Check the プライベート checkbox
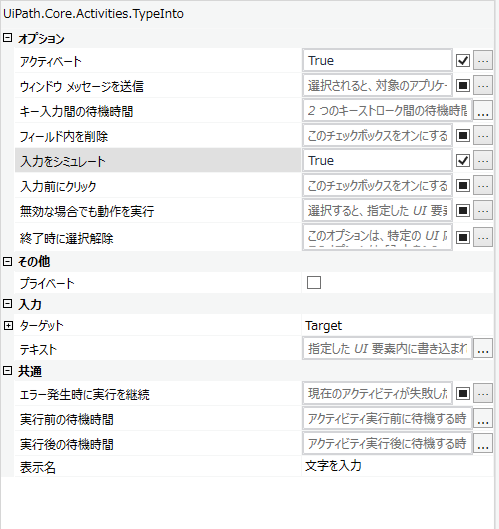Screen dimensions: 499x529 pyautogui.click(x=314, y=283)
